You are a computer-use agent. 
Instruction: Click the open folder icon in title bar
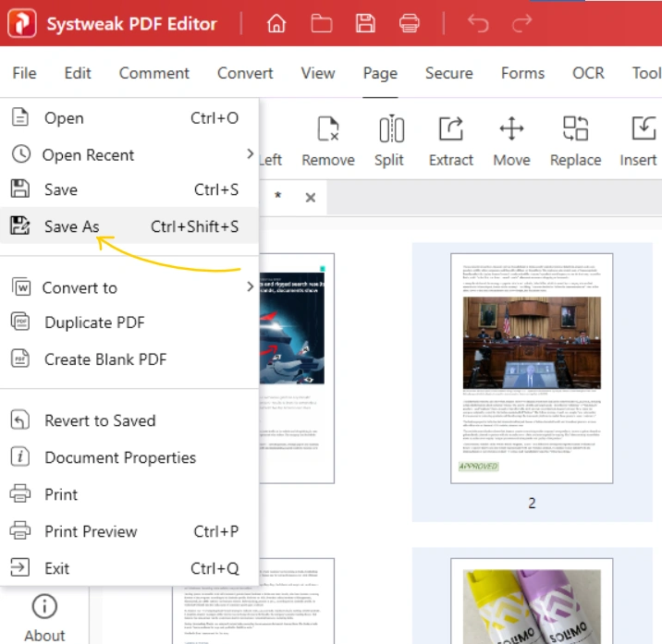[x=321, y=24]
